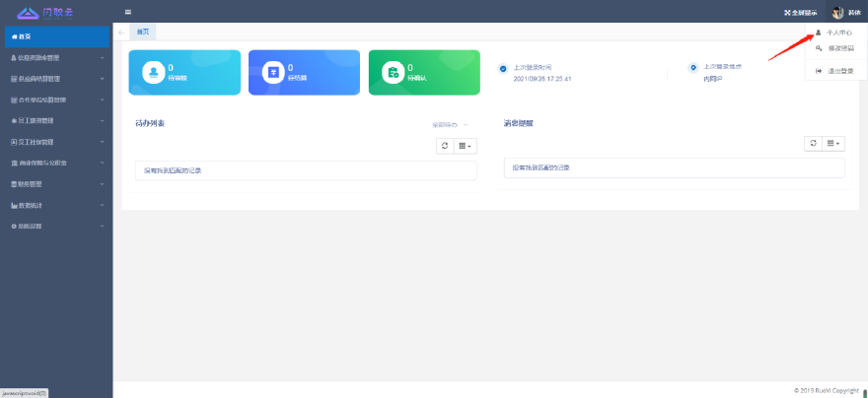Click the gear icon for 系统设置
Screen dimensions: 868x398
[14, 226]
